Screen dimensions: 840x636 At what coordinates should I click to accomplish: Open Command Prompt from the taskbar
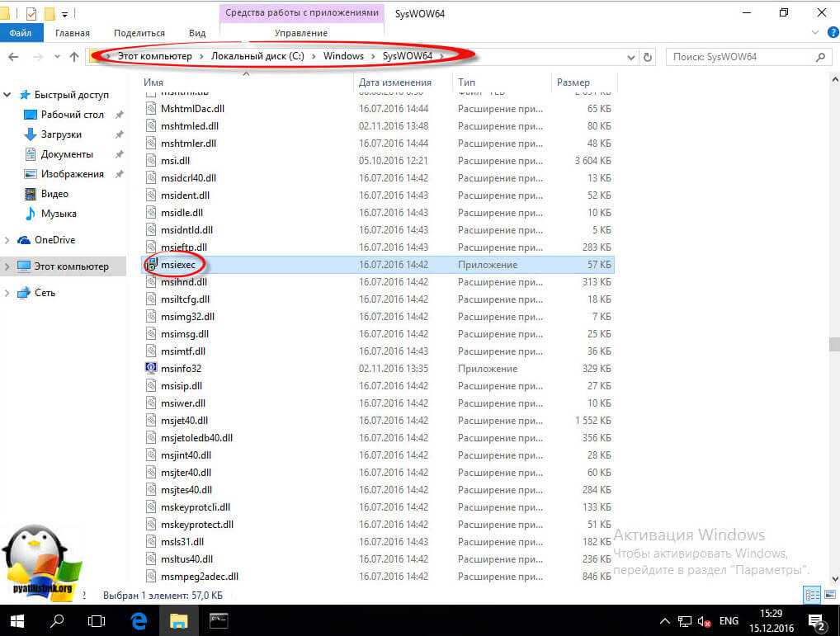[219, 620]
